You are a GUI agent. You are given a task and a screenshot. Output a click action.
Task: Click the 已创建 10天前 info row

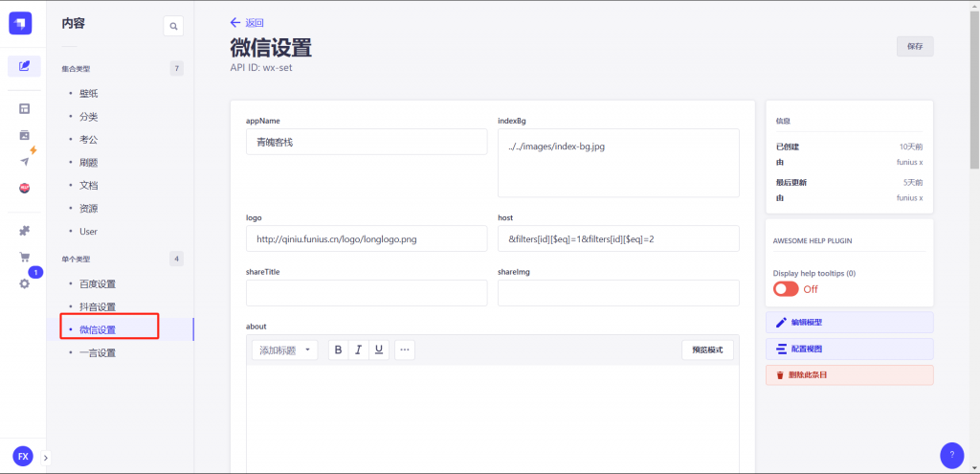pos(850,147)
